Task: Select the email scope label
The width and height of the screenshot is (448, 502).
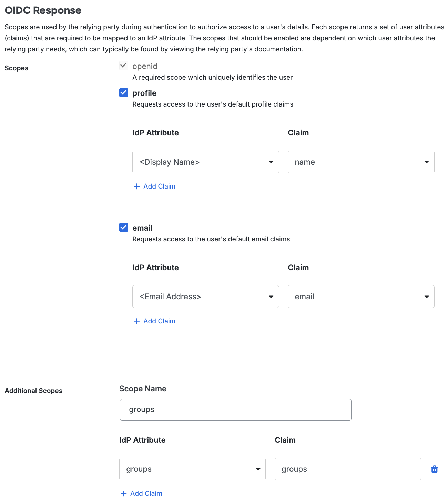Action: click(x=142, y=228)
